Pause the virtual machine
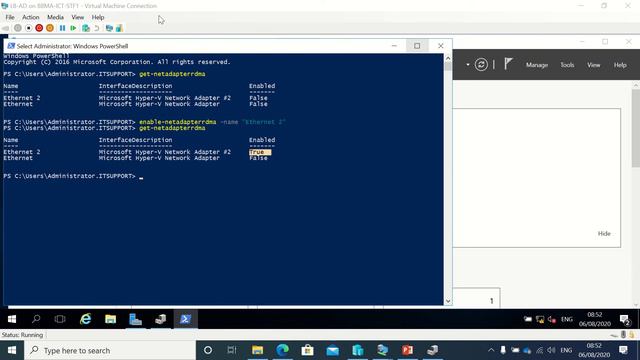 (62, 28)
